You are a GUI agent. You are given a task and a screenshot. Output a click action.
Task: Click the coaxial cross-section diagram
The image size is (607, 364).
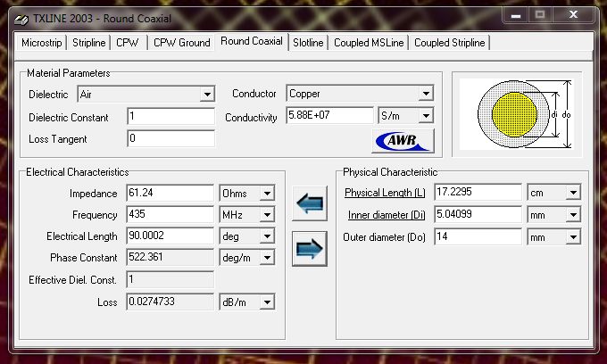pos(517,114)
